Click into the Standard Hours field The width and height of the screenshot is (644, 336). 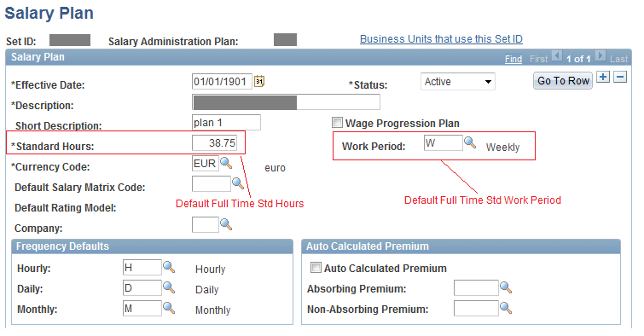(x=214, y=143)
